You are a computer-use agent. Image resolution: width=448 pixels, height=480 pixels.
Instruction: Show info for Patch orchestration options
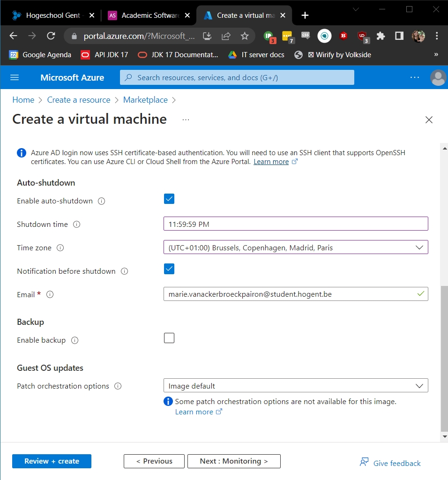tap(118, 386)
